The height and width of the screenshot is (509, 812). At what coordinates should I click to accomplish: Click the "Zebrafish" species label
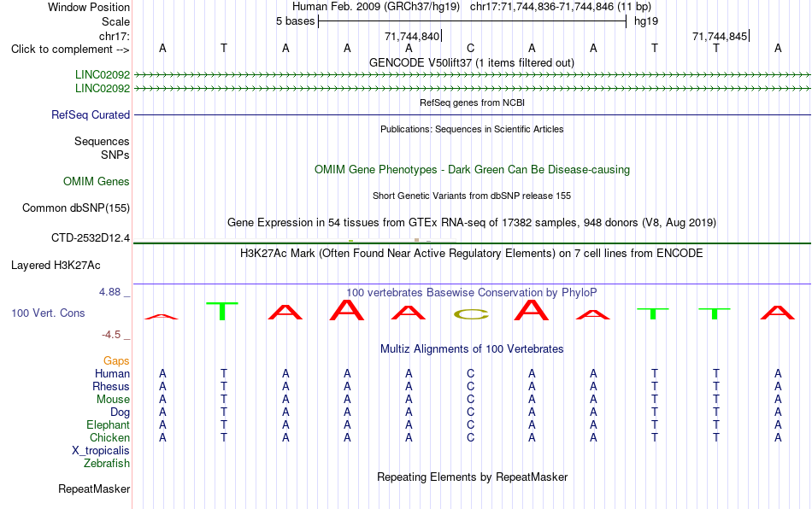click(x=107, y=463)
